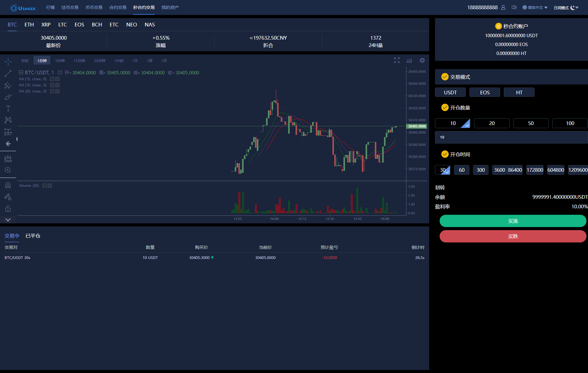Open 法币交易 fiat trading page

70,7
